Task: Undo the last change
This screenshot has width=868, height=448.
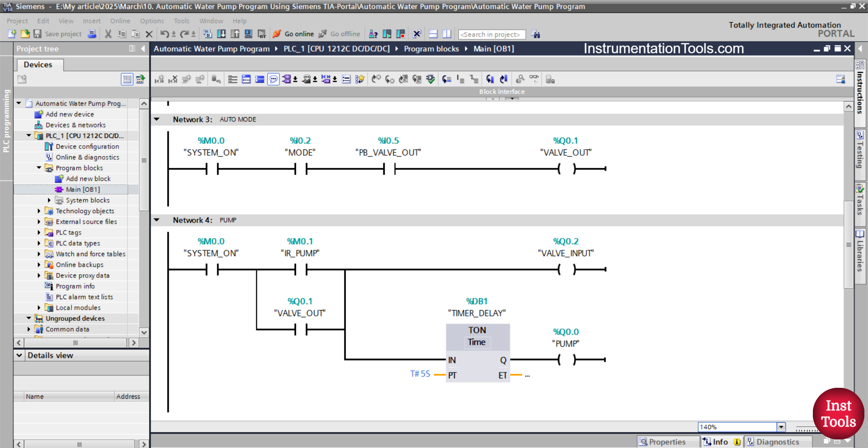Action: pyautogui.click(x=165, y=34)
